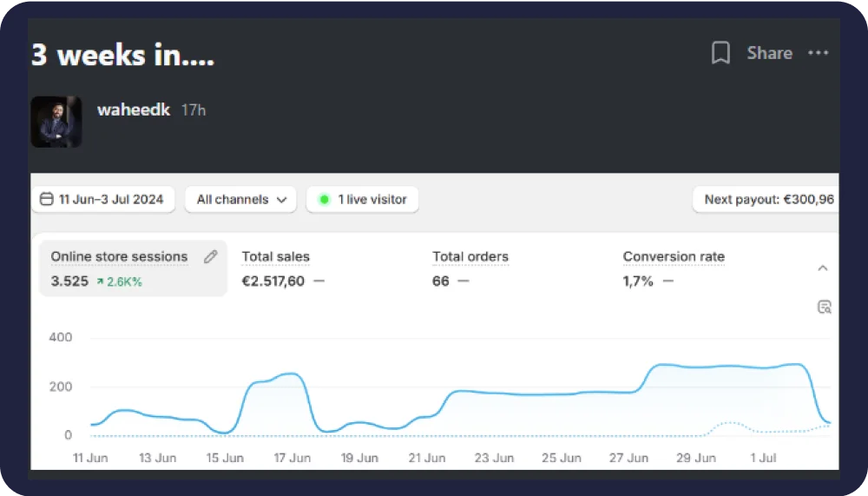The height and width of the screenshot is (496, 868).
Task: Click the green 2.6K% increase arrow
Action: click(101, 281)
